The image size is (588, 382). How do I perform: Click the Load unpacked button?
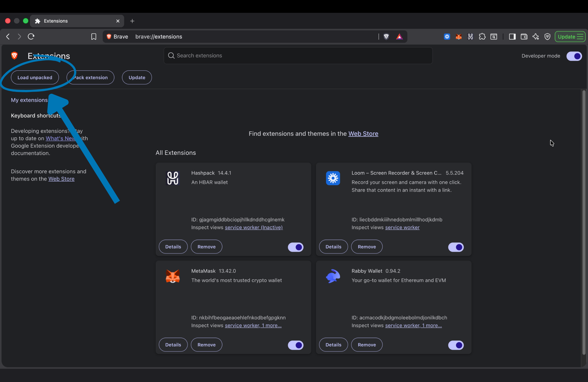[x=35, y=78]
